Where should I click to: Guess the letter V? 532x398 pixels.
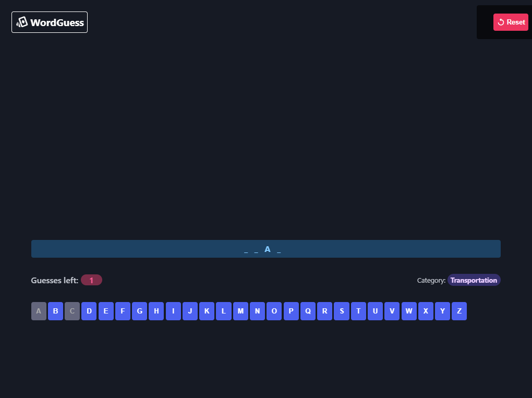[392, 311]
